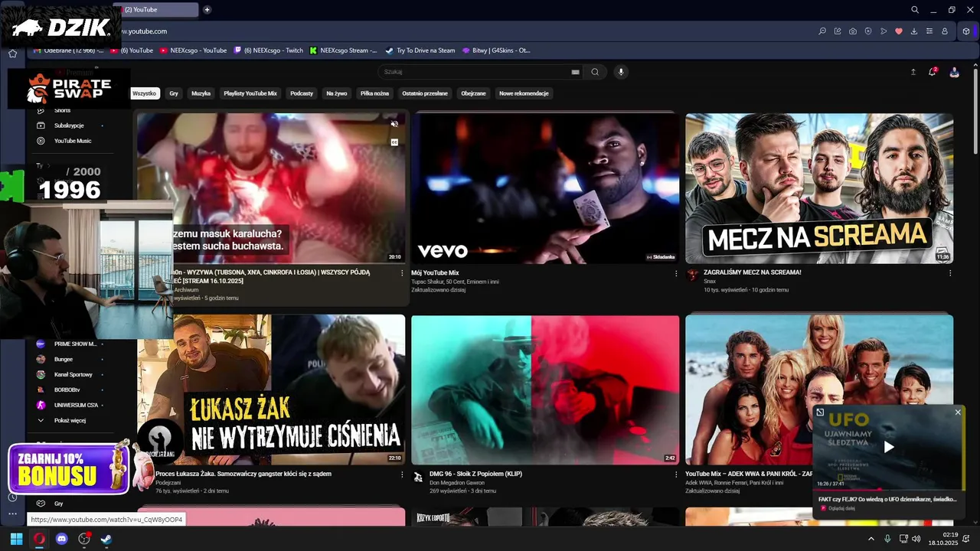The height and width of the screenshot is (551, 980).
Task: Click the heart bookmark icon in address bar
Action: (899, 31)
